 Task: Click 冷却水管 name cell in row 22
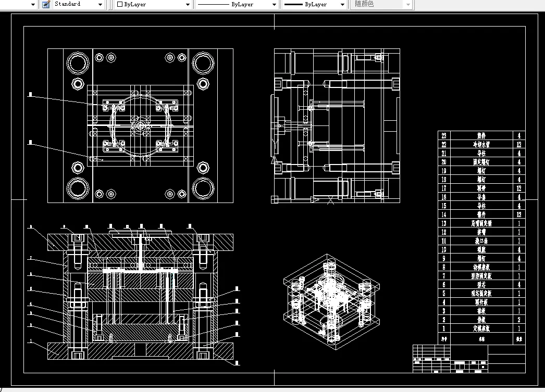pos(481,144)
